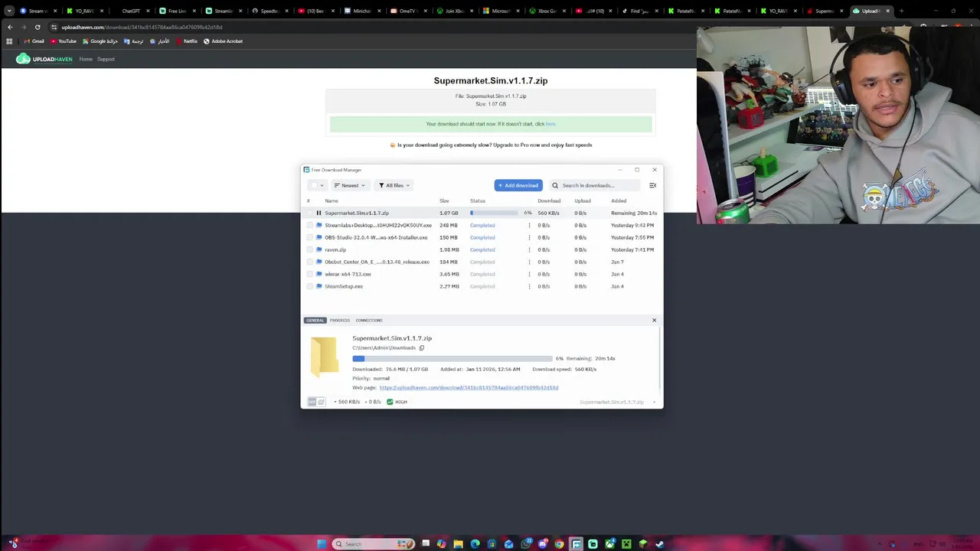Open the download speed limit dropdown

click(347, 402)
